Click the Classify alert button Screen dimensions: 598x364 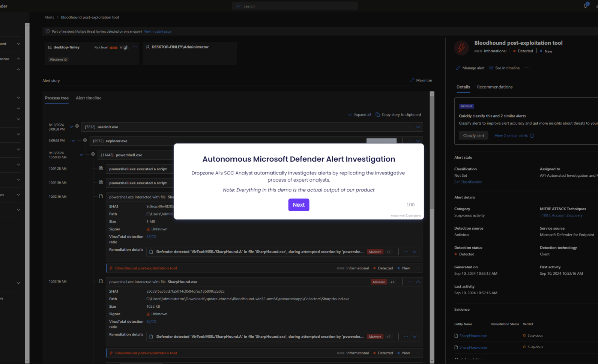pos(473,135)
